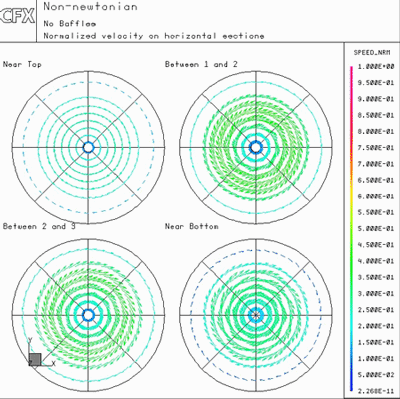Click legend value 5.000E-02
The height and width of the screenshot is (399, 400).
coord(376,375)
